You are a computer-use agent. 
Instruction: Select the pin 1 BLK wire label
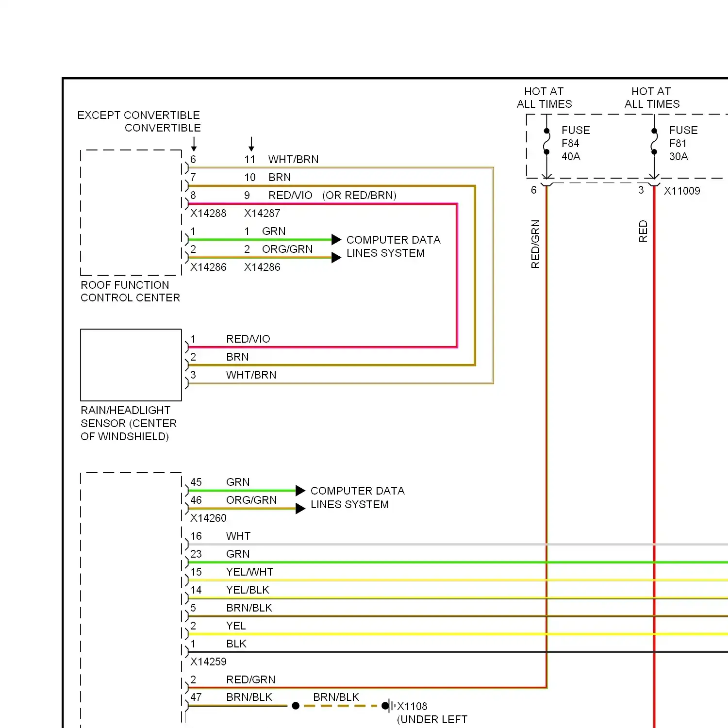236,644
